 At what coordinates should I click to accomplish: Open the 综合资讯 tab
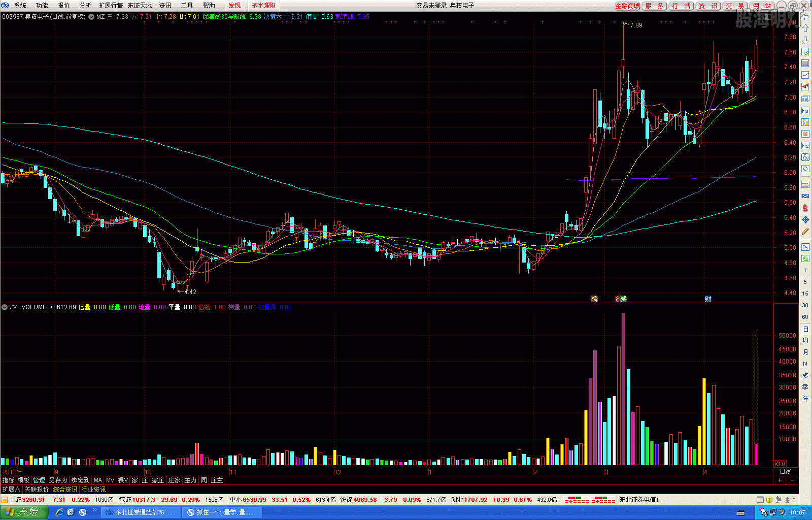(x=65, y=490)
